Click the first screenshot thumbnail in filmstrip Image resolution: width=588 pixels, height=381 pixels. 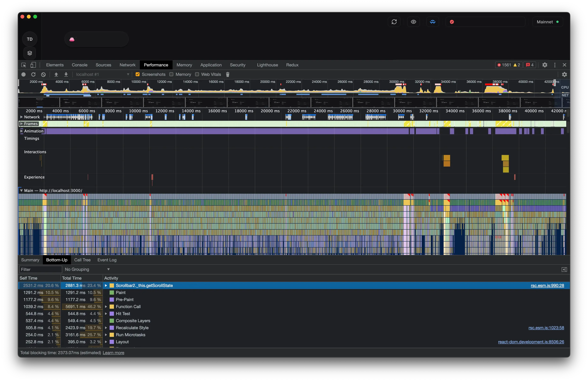[x=39, y=102]
